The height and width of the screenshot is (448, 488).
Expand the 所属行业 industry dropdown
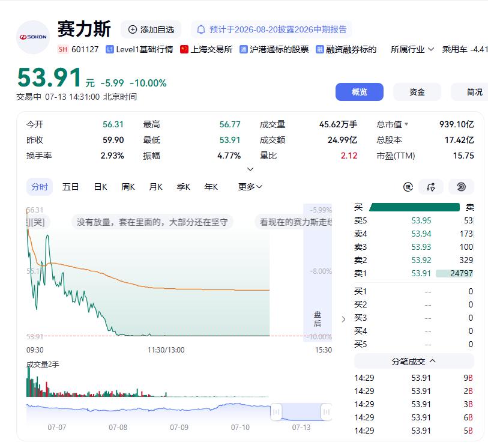point(412,49)
